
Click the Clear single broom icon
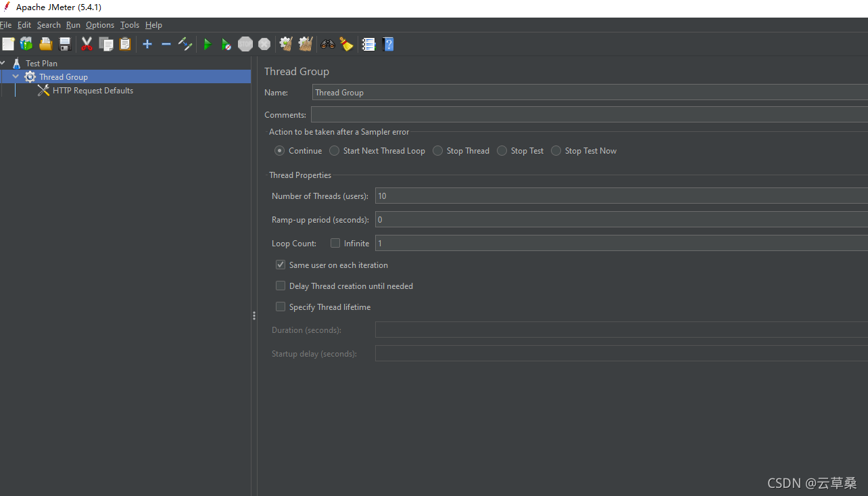[x=286, y=44]
